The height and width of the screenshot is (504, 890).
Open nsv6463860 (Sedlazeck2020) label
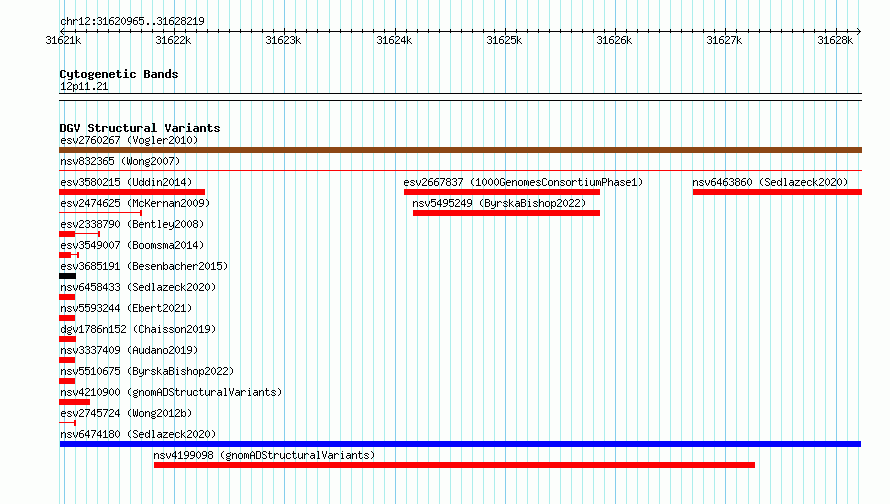(x=770, y=182)
